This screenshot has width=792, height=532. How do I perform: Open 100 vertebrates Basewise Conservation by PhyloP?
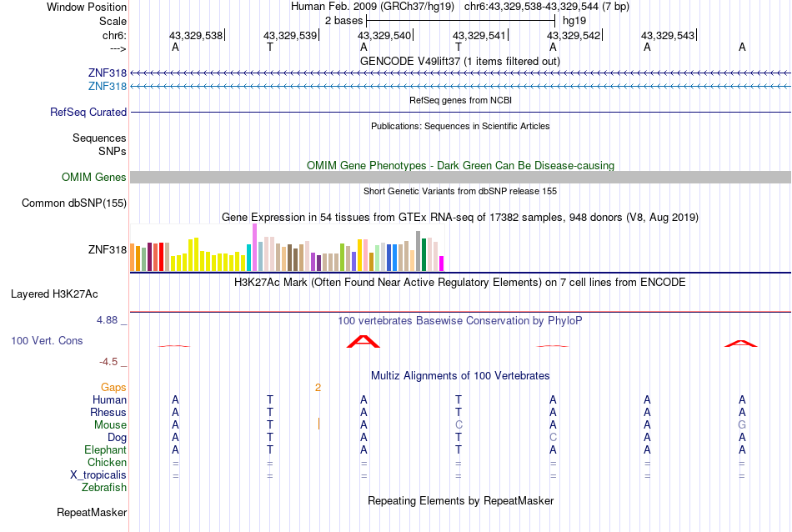459,320
